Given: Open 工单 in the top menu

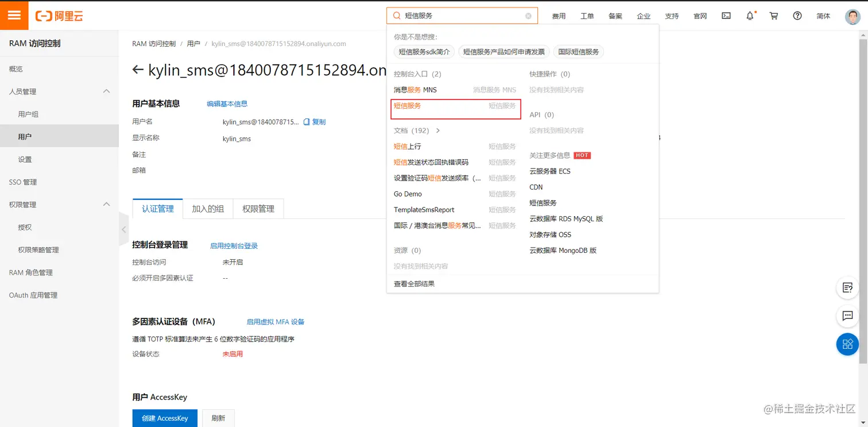Looking at the screenshot, I should [x=587, y=16].
